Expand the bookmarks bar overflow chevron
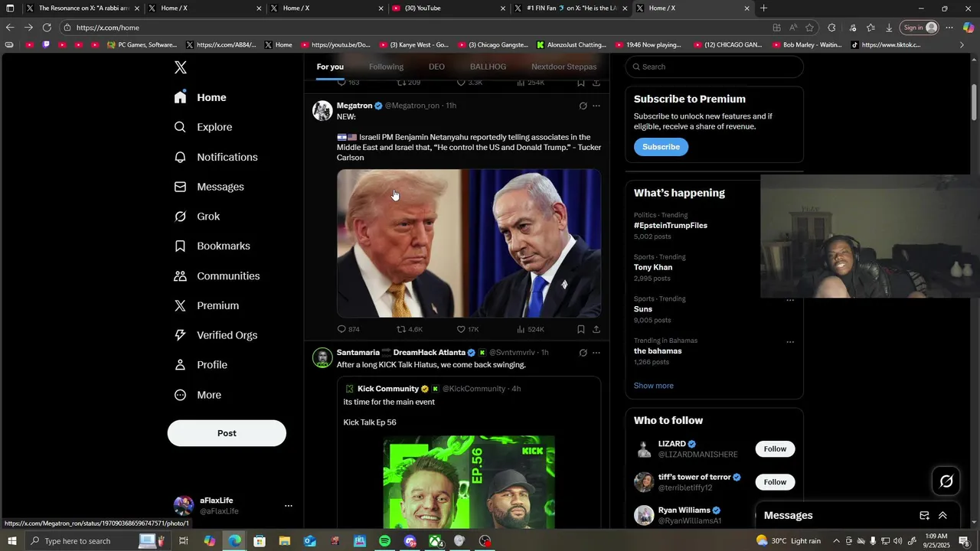Viewport: 980px width, 551px height. point(962,45)
